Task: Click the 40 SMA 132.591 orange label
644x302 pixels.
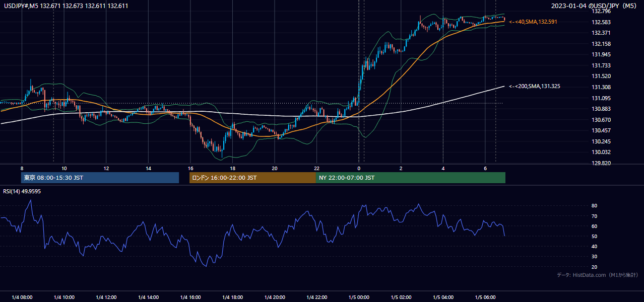Action: pos(533,22)
